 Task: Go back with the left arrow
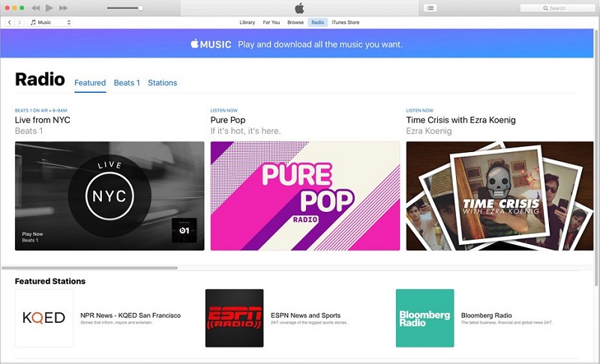[10, 22]
